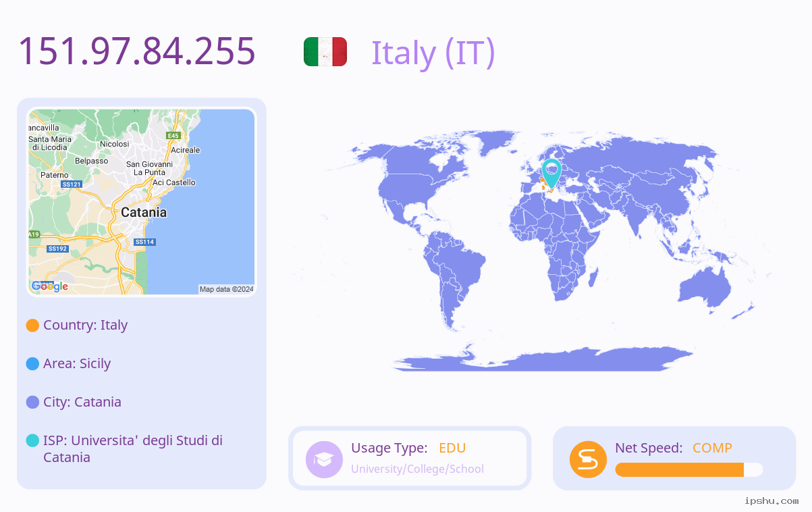Click the orange net speed progress bar
Image resolution: width=812 pixels, height=512 pixels.
[x=680, y=469]
